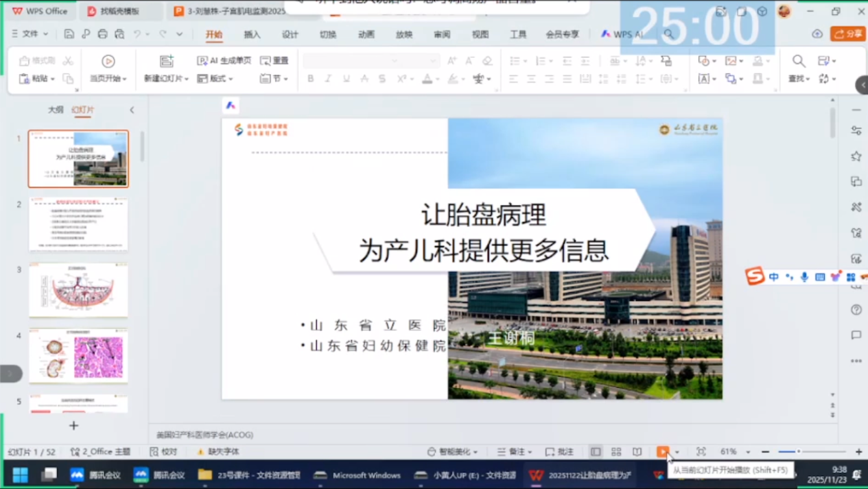Switch to reading view in status bar
This screenshot has width=868, height=489.
[637, 451]
